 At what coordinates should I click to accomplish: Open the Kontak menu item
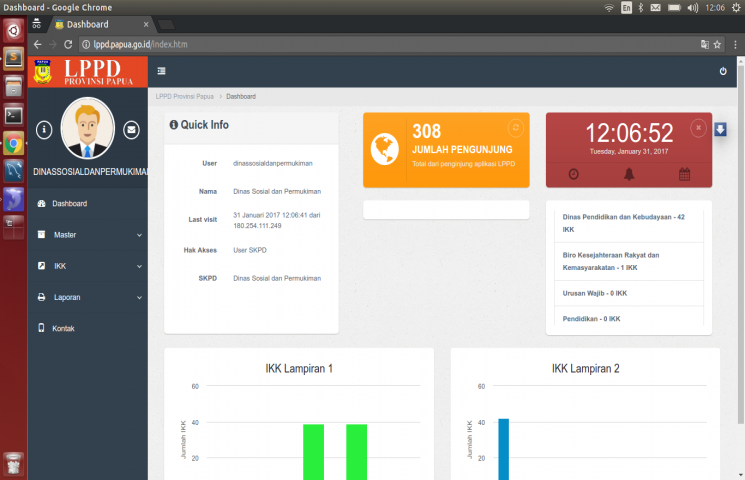point(63,328)
